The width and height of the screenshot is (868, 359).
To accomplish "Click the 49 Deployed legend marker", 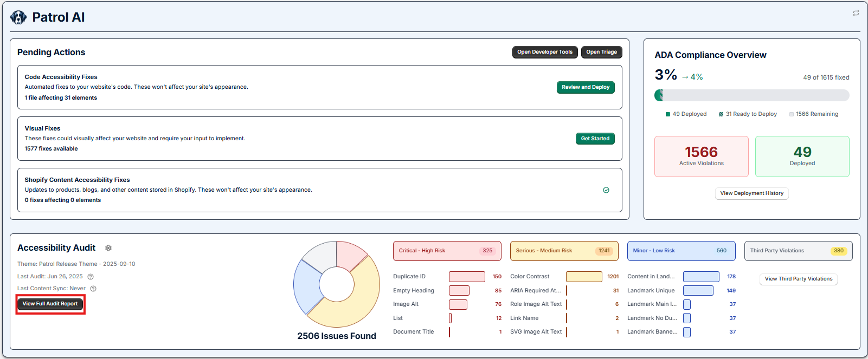I will (668, 114).
